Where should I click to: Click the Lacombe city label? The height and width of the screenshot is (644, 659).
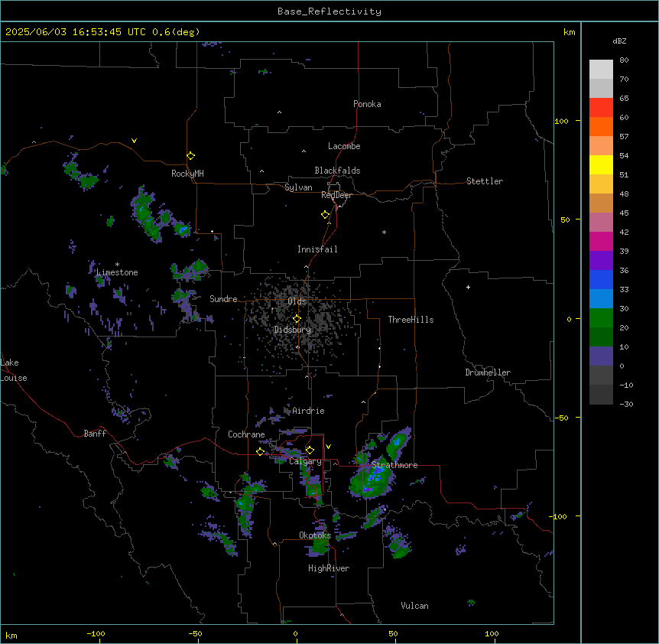pyautogui.click(x=344, y=146)
